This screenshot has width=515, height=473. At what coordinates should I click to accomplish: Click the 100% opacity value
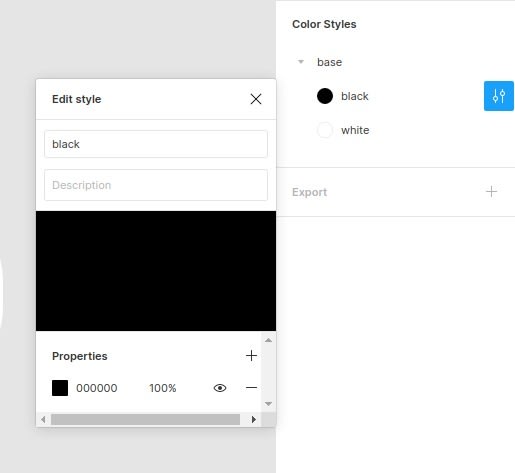163,388
